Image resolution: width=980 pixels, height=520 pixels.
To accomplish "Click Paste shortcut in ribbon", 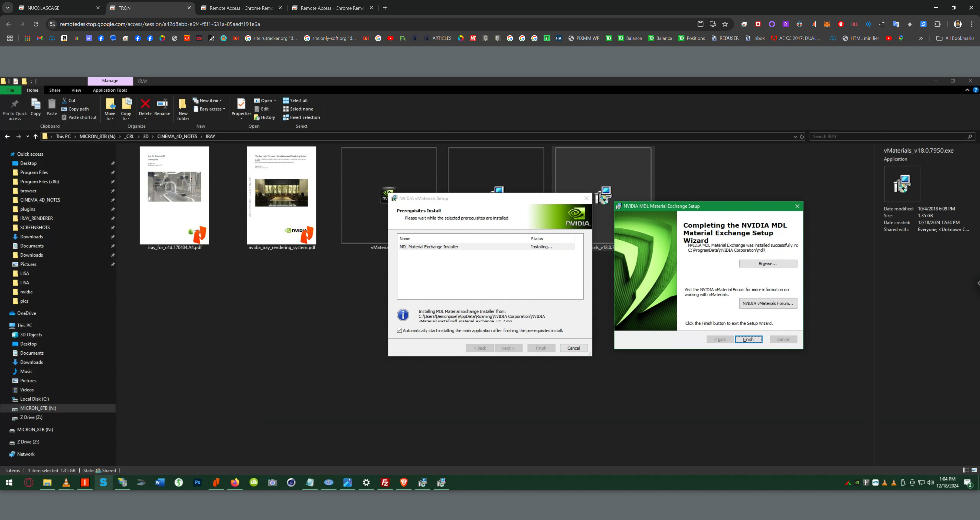I will coord(79,117).
